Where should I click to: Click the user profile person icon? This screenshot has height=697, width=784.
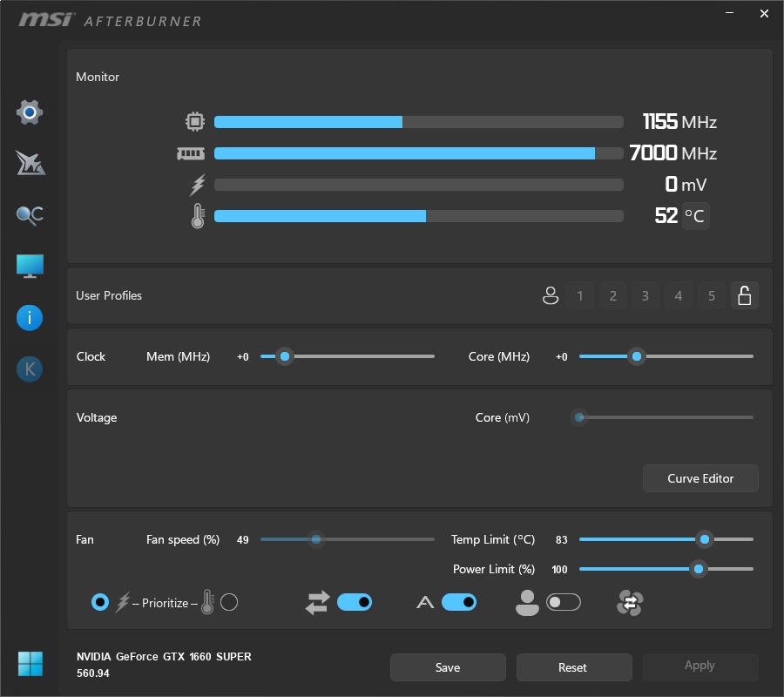(551, 295)
